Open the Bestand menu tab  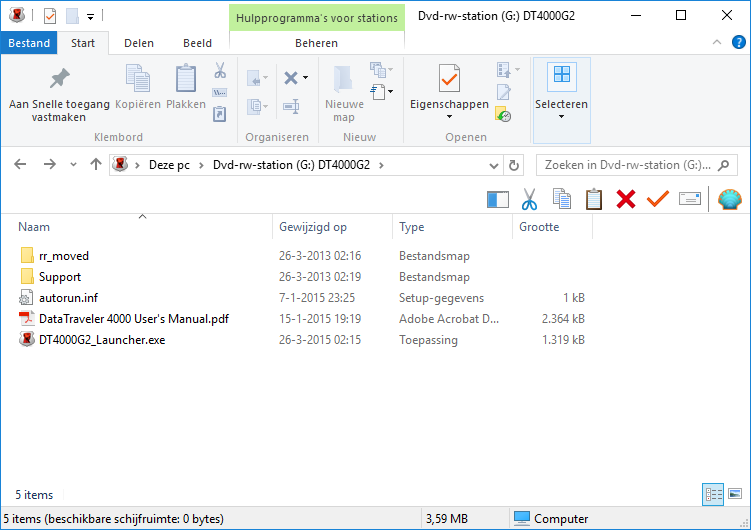coord(29,43)
